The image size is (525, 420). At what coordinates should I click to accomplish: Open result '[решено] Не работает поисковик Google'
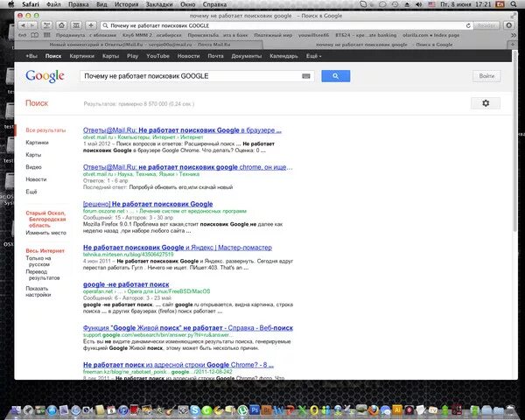point(148,204)
